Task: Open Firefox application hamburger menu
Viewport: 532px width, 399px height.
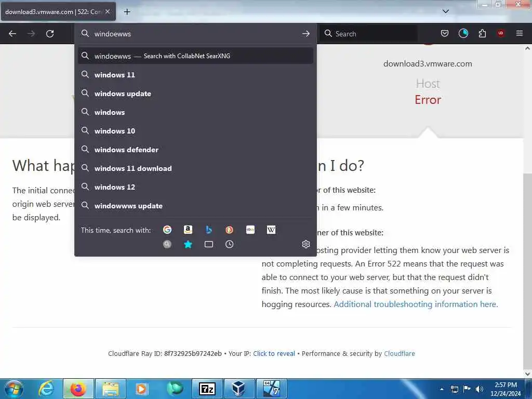Action: click(519, 33)
